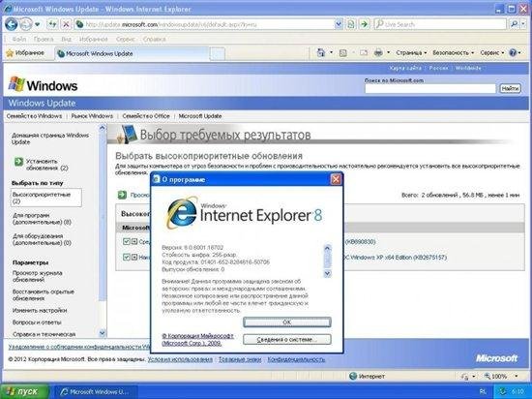532x399 pixels.
Task: Expand the Home button dropdown arrow
Action: (x=332, y=52)
